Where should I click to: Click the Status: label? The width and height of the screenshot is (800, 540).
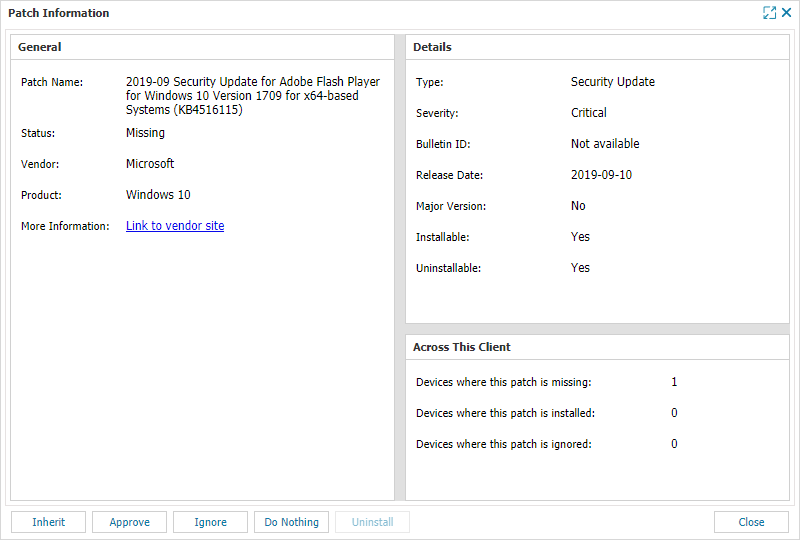[38, 133]
